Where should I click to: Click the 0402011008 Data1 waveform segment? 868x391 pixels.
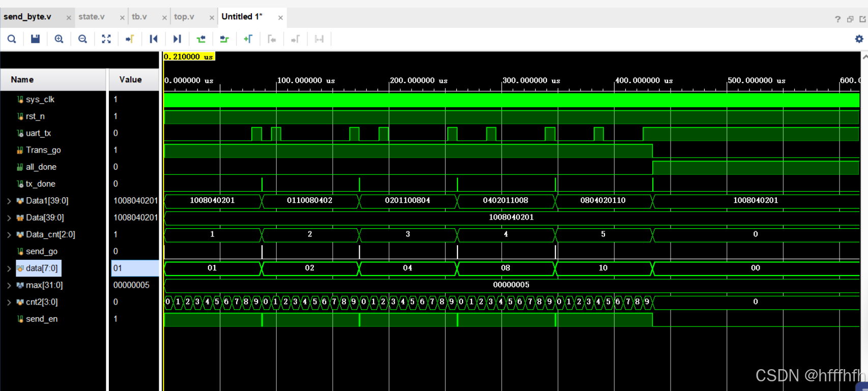(x=505, y=200)
